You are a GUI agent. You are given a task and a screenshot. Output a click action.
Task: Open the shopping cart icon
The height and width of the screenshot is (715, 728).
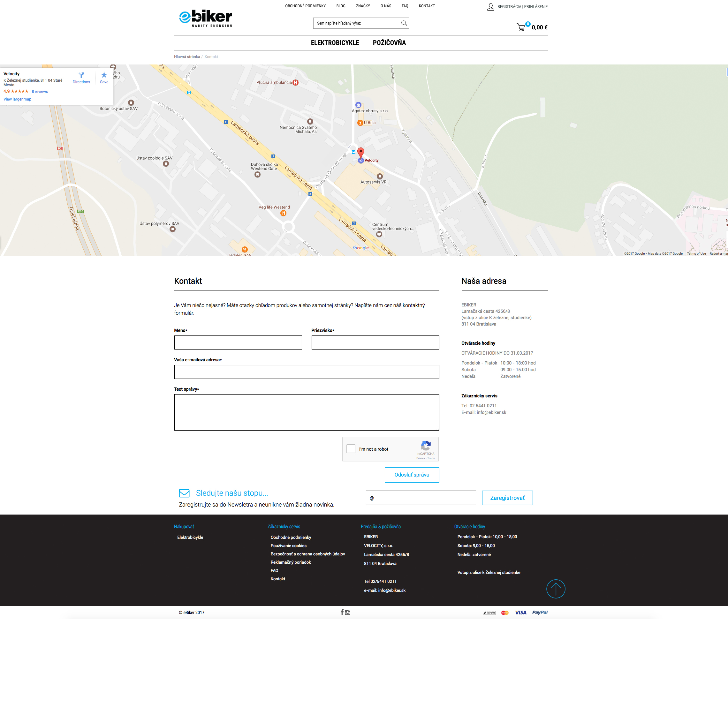coord(521,27)
